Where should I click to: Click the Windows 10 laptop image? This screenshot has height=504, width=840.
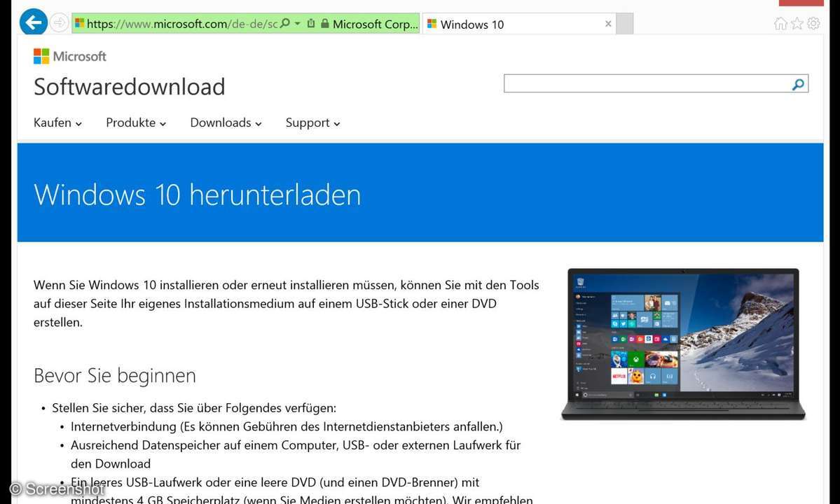(x=683, y=344)
